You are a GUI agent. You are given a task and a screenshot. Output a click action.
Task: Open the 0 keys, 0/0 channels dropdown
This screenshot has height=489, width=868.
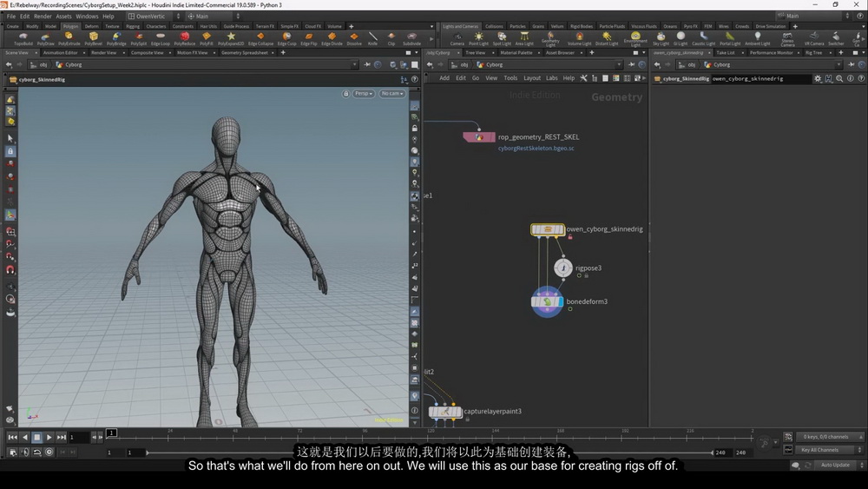point(830,436)
